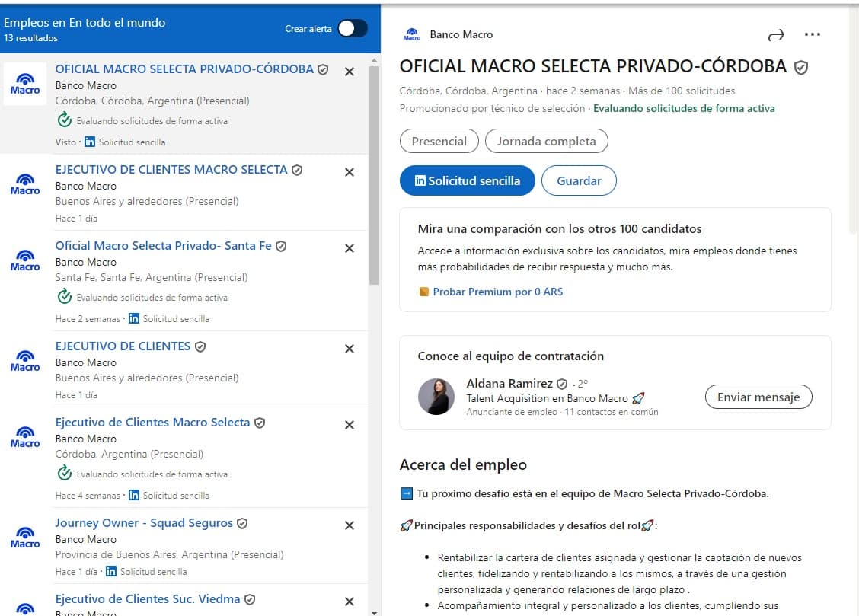This screenshot has height=616, width=859.
Task: Click Enviar mensaje to contact recruiter
Action: [758, 397]
